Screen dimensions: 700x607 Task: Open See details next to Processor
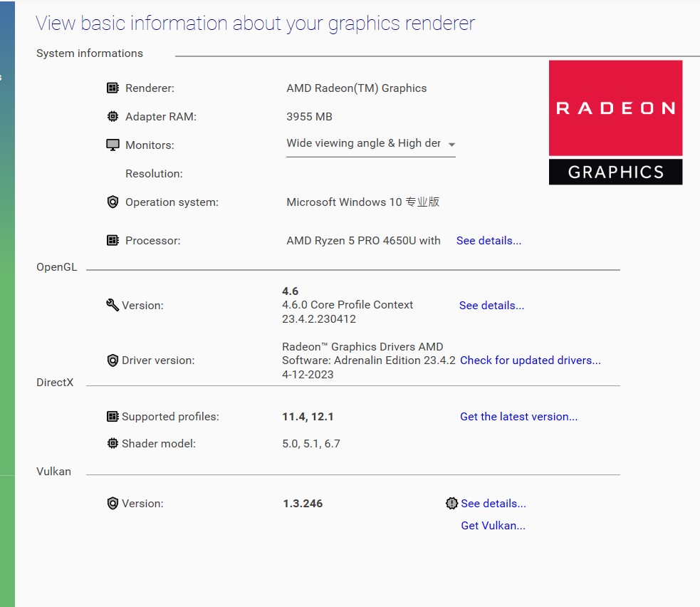tap(489, 240)
